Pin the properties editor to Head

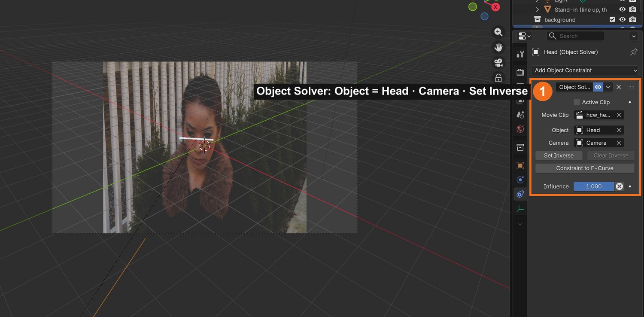coord(634,52)
